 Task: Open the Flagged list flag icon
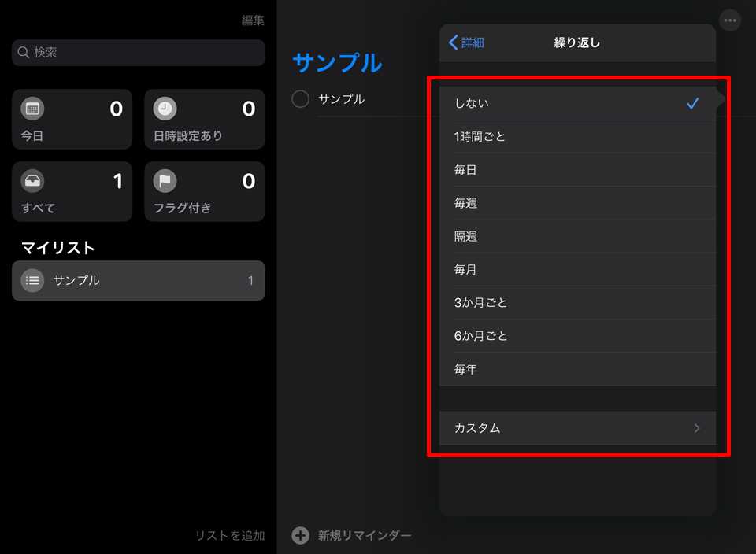[165, 181]
